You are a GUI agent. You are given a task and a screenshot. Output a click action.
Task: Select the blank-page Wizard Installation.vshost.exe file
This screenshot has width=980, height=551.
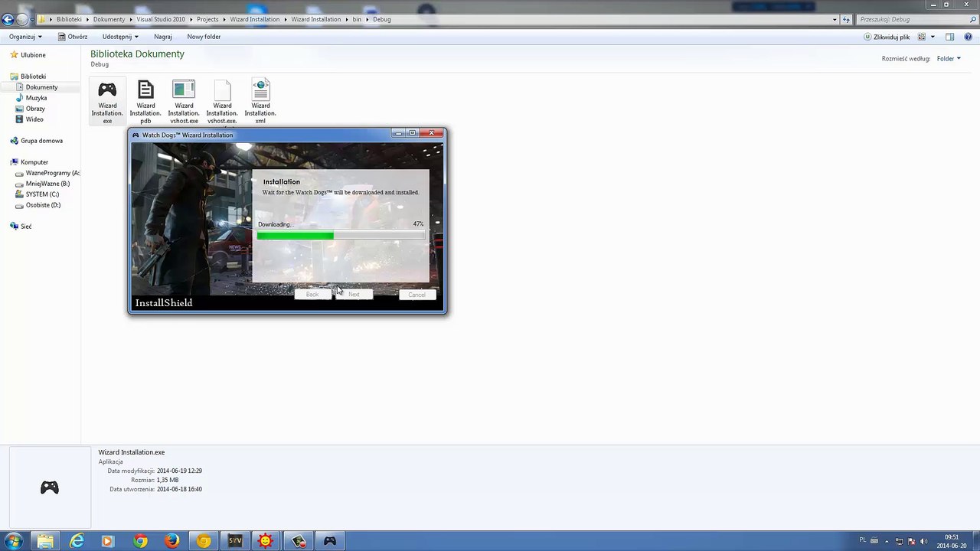tap(222, 90)
